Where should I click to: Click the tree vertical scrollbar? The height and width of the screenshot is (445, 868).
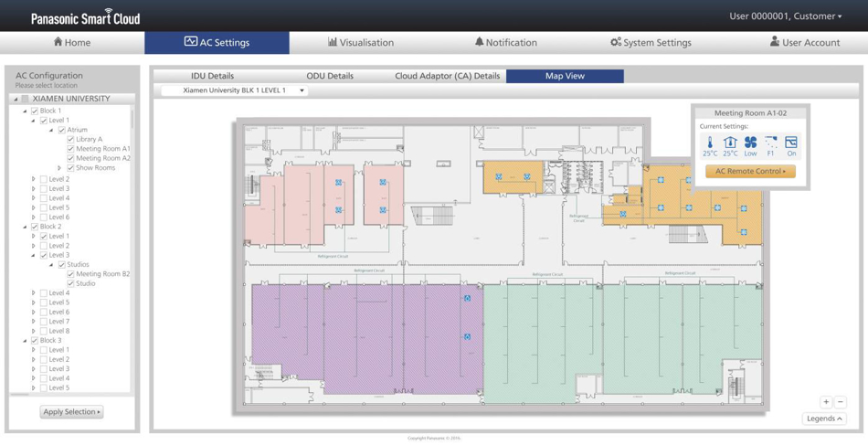pos(132,119)
